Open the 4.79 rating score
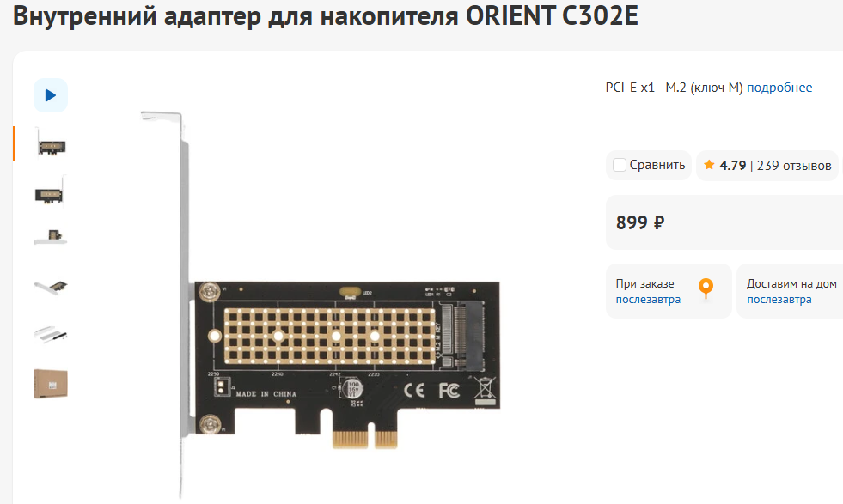 pos(733,166)
